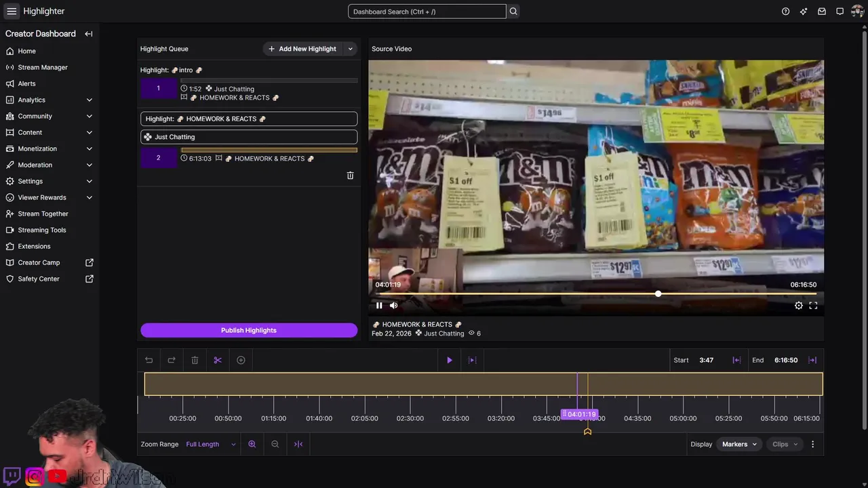Click Add New Highlight button
The height and width of the screenshot is (488, 868).
(x=302, y=49)
